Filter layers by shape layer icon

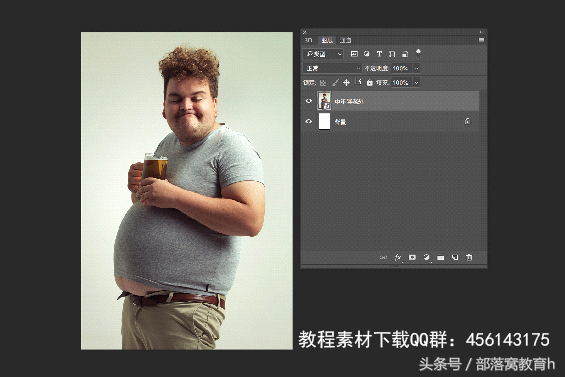click(392, 54)
